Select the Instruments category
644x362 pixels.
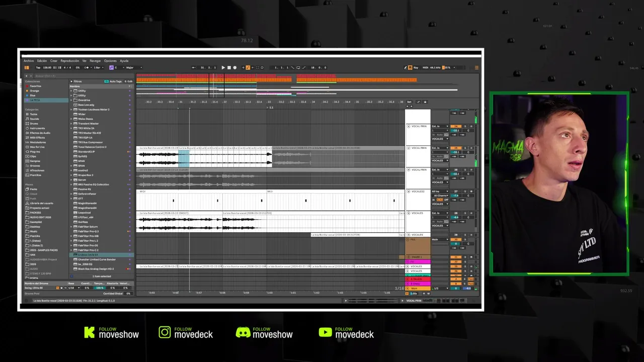point(37,128)
